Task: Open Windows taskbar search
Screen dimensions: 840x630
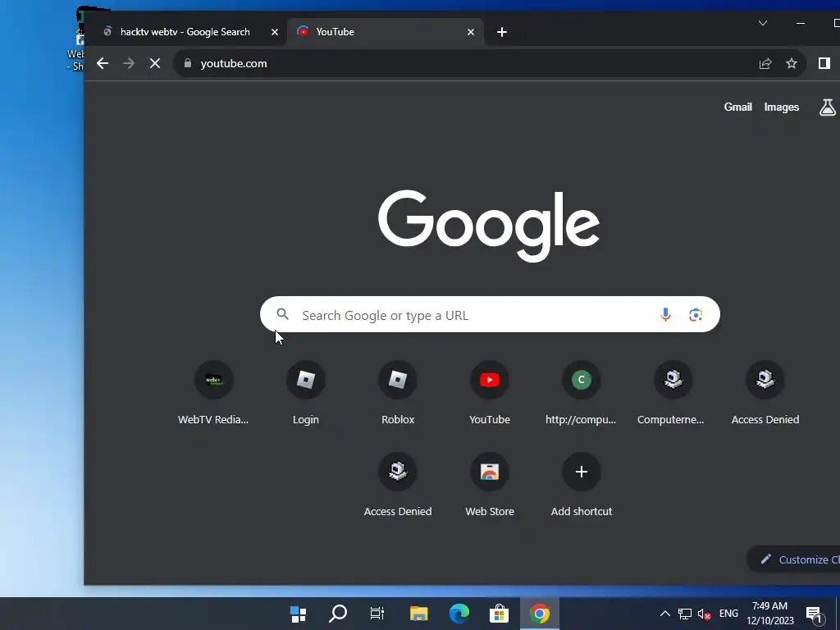Action: (x=338, y=614)
